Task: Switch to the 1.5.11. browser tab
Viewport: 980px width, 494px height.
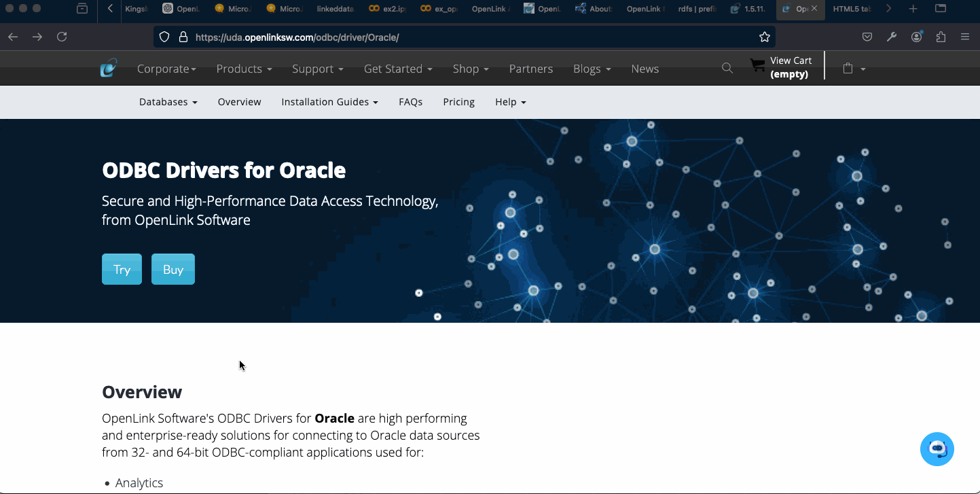Action: [748, 9]
